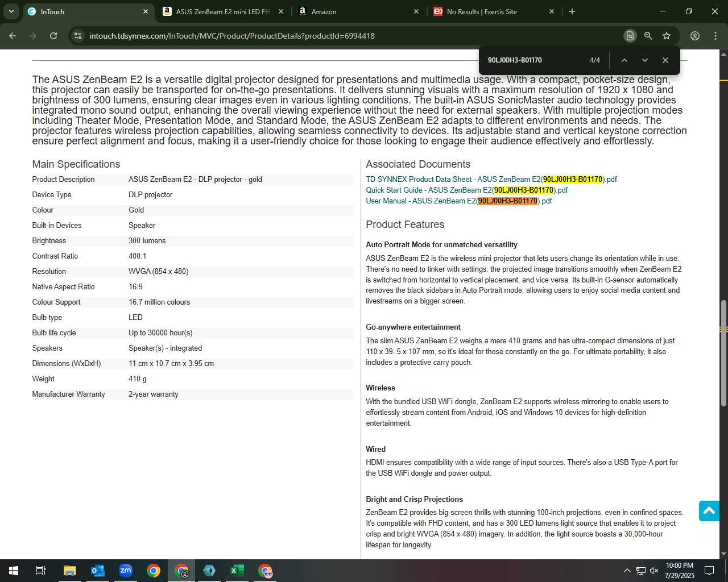Select the 'WVGA (854 x 480)' Resolution value

coord(158,271)
